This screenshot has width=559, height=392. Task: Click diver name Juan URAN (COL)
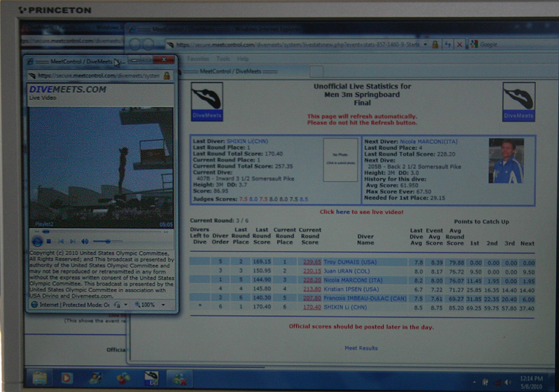click(x=347, y=271)
